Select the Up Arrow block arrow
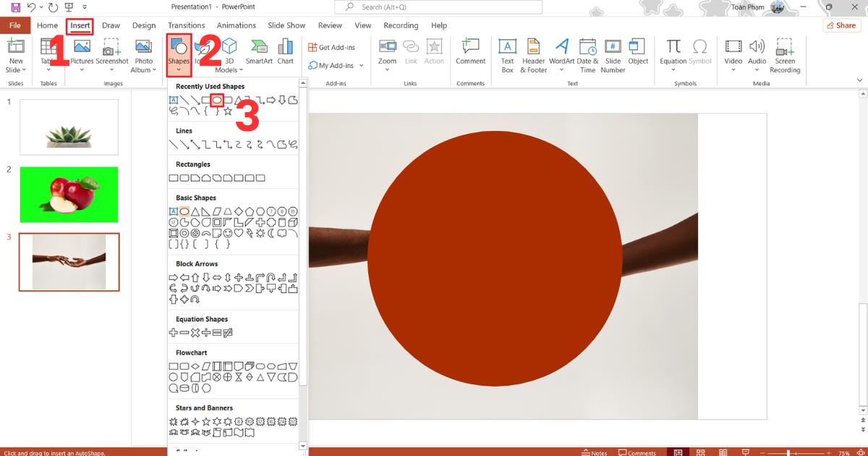 195,277
